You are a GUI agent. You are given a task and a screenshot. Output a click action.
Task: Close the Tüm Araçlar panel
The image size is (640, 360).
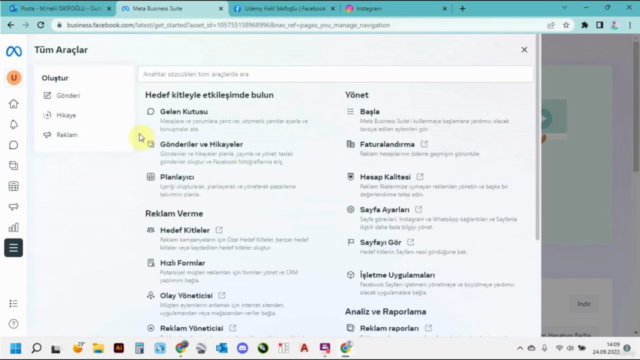click(x=524, y=50)
